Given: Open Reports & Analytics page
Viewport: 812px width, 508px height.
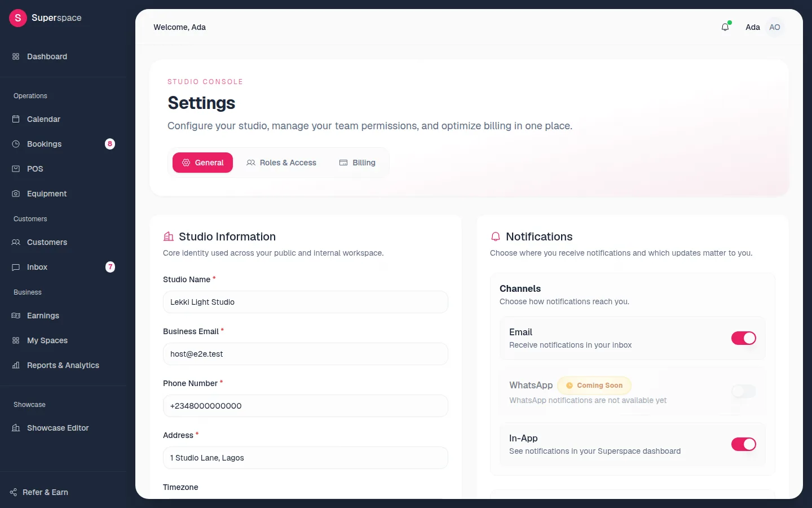Looking at the screenshot, I should coord(63,365).
